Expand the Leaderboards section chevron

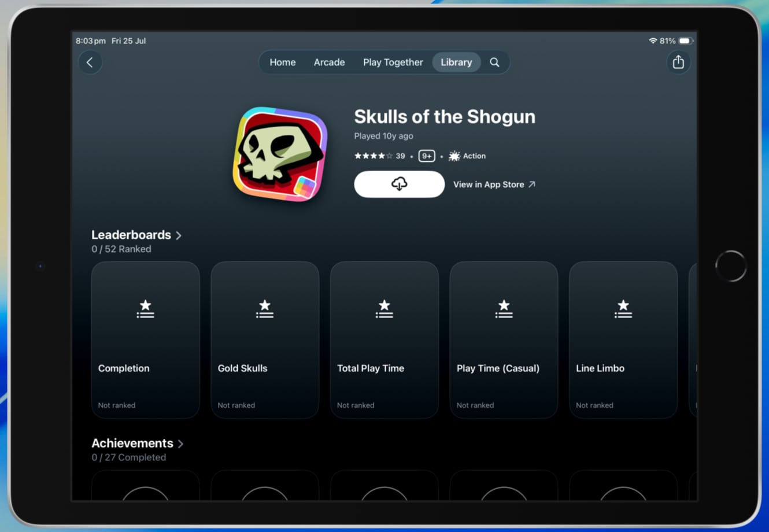[x=179, y=235]
